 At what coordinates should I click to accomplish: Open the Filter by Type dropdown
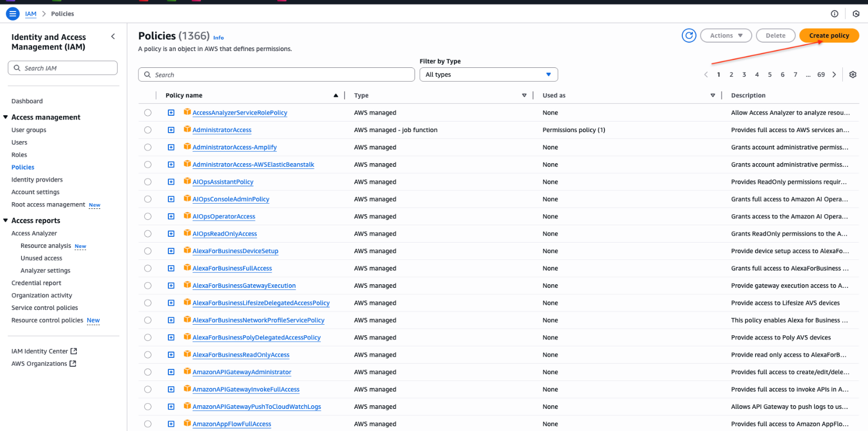pos(488,75)
